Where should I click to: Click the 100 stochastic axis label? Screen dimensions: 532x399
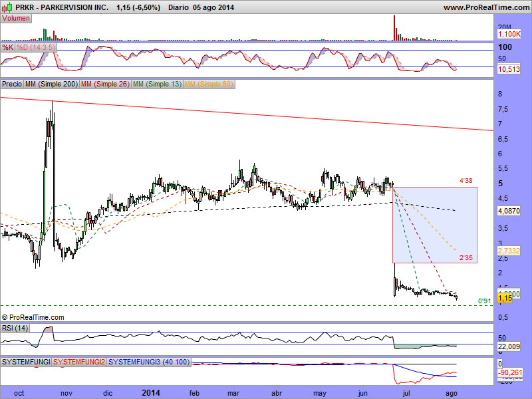pyautogui.click(x=505, y=47)
